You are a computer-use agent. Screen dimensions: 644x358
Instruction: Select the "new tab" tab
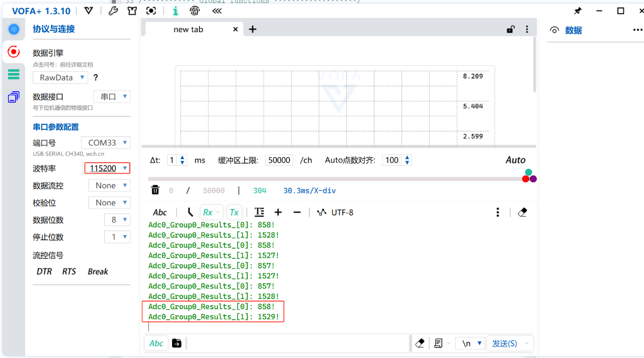tap(188, 29)
